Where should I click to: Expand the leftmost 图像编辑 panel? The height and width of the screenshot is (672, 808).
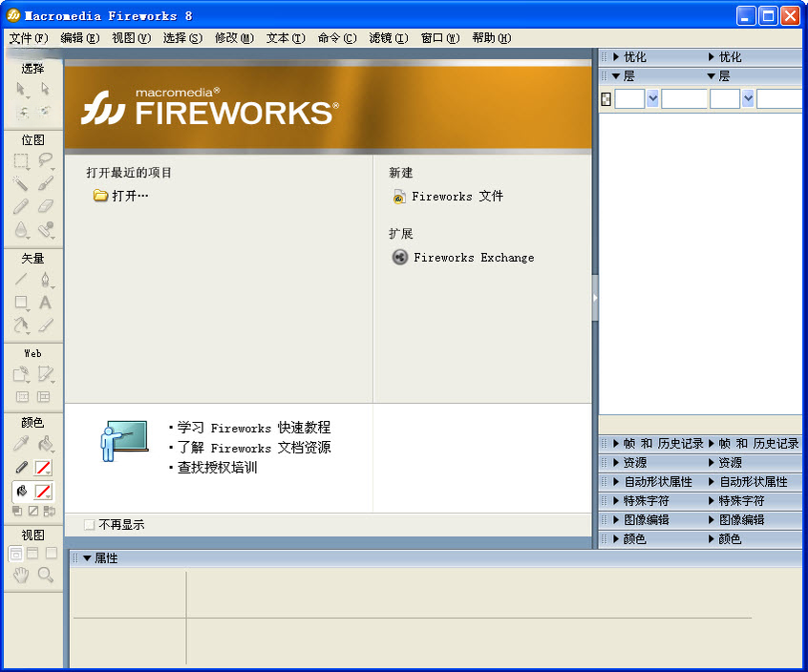[616, 519]
